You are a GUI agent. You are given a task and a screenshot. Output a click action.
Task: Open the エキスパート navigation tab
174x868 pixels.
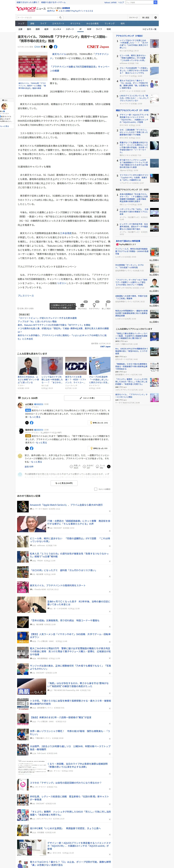click(x=58, y=24)
